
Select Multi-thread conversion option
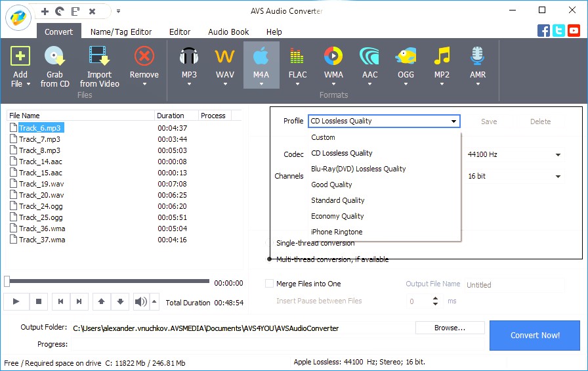pos(269,259)
